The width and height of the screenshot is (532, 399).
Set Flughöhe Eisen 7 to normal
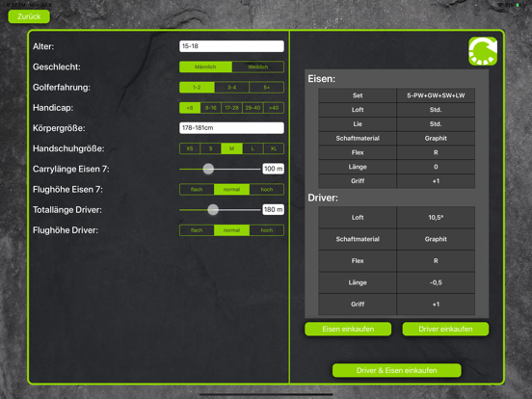tap(231, 189)
